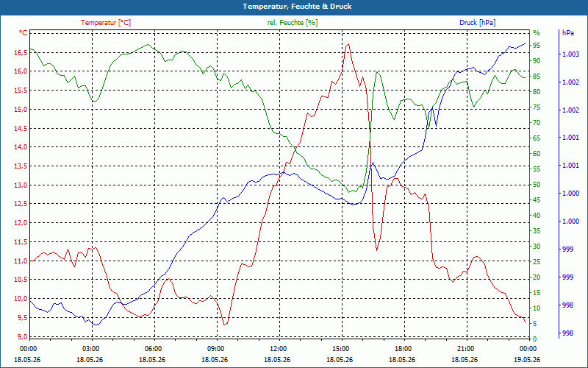Click the 1.003 tick on blue pressure axis

[570, 54]
